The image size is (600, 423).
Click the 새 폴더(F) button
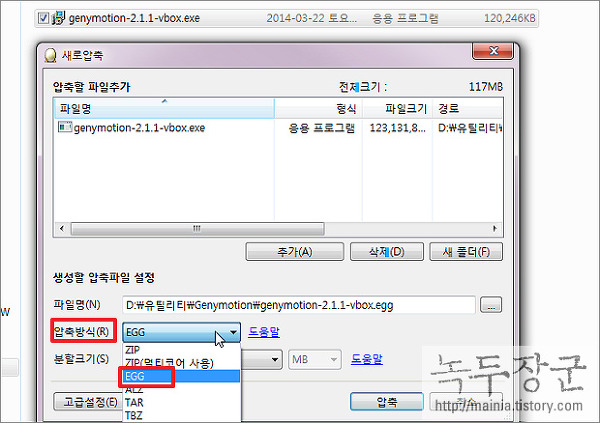(466, 252)
